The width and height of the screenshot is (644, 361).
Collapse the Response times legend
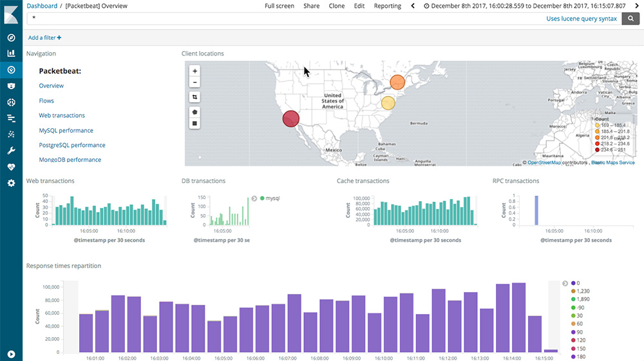coord(565,283)
